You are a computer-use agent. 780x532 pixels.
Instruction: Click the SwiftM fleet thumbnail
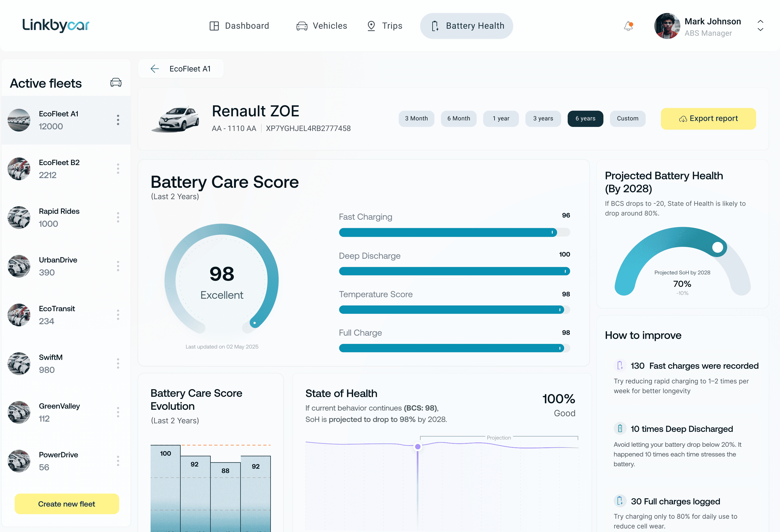(19, 364)
